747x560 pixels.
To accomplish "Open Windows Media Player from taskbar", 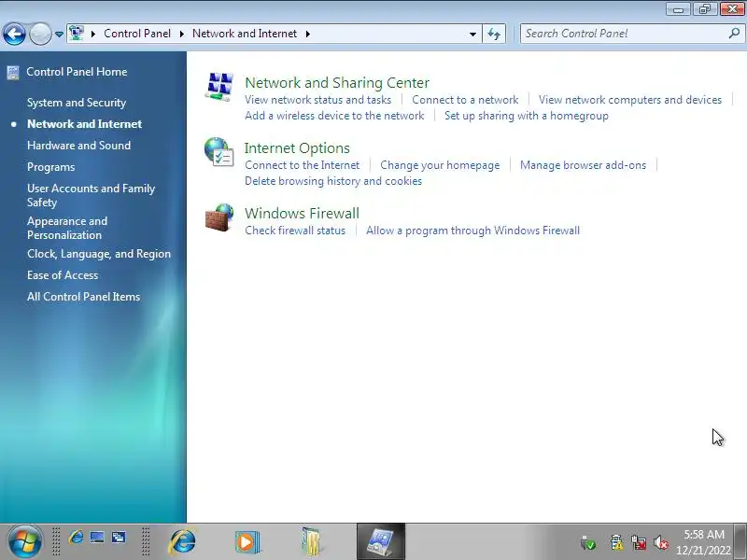I will coord(247,541).
